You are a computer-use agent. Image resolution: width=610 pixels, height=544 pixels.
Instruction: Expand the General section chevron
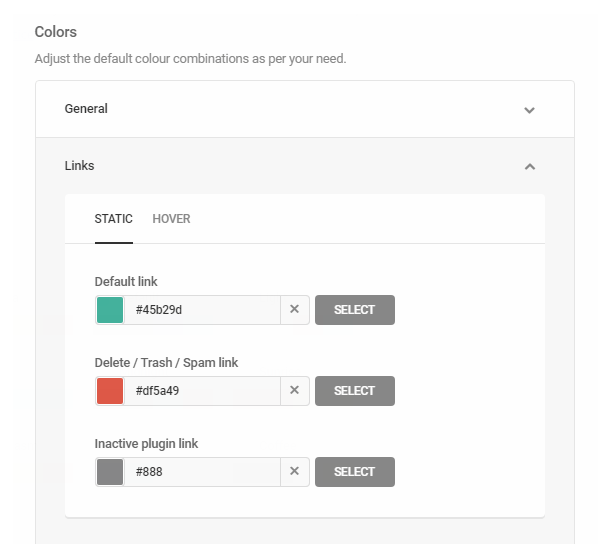(529, 110)
